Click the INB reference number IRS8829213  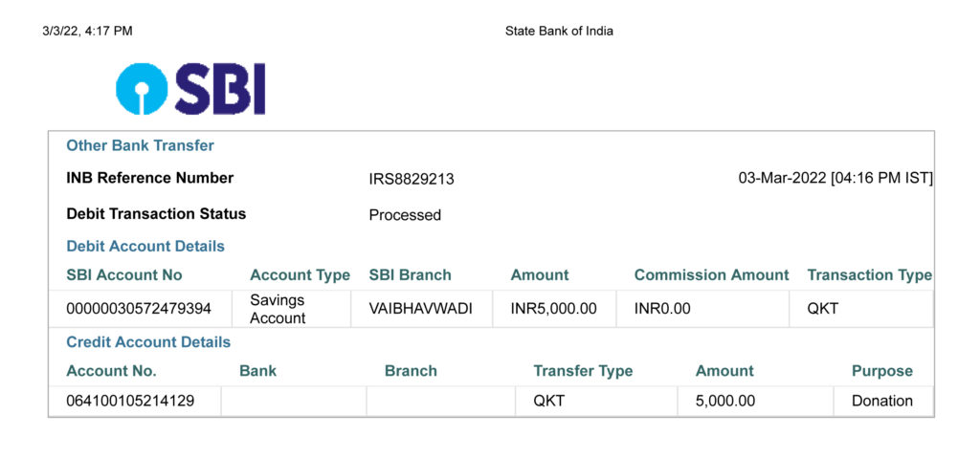(412, 180)
